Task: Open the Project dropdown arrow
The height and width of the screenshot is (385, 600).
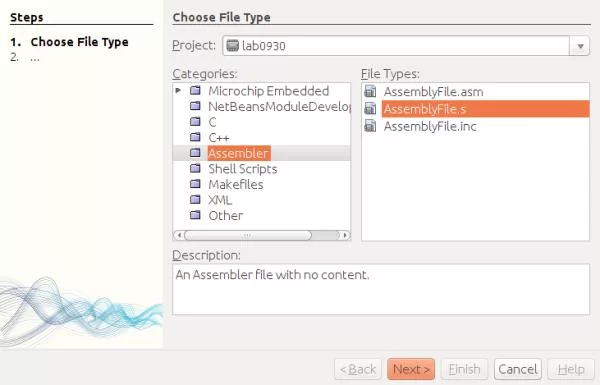Action: tap(580, 46)
